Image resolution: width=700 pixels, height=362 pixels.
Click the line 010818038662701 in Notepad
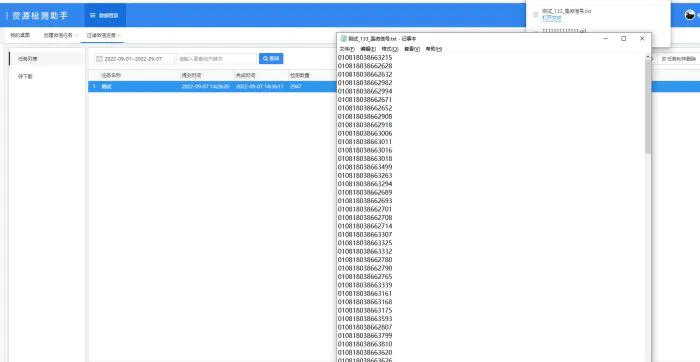pos(365,209)
